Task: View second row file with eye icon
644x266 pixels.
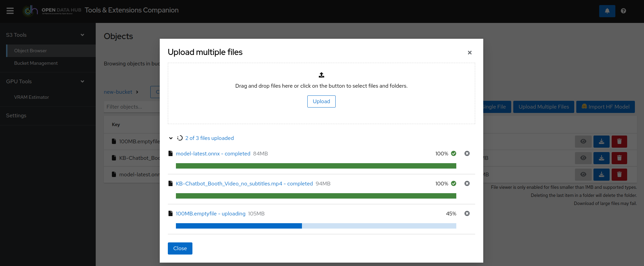Action: point(583,158)
